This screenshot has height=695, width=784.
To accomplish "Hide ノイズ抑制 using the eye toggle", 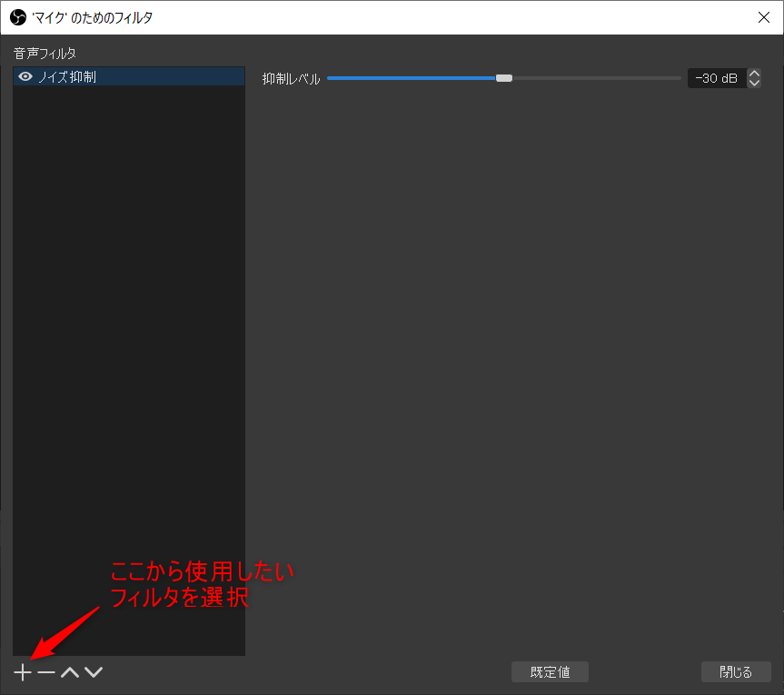I will tap(25, 76).
